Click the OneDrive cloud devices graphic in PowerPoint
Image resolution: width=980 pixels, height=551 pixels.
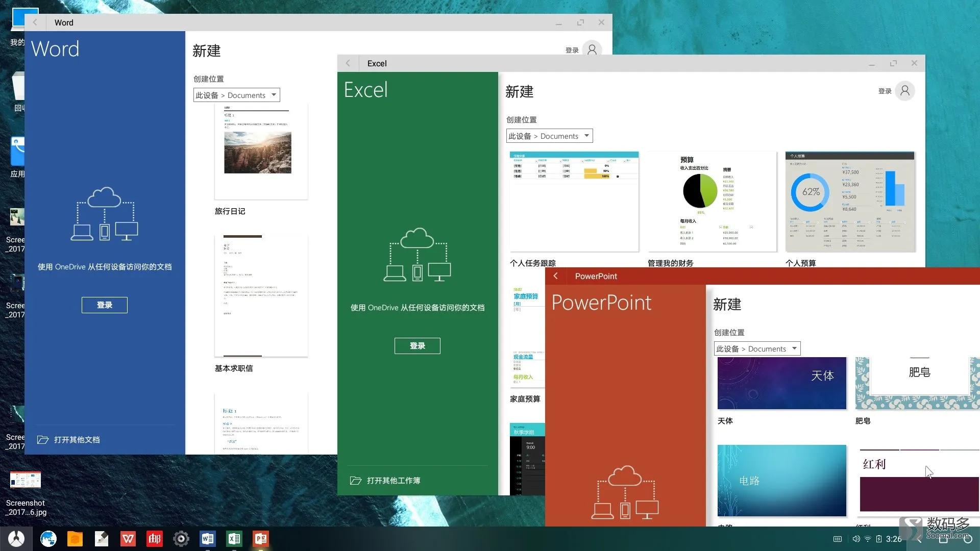[x=625, y=492]
